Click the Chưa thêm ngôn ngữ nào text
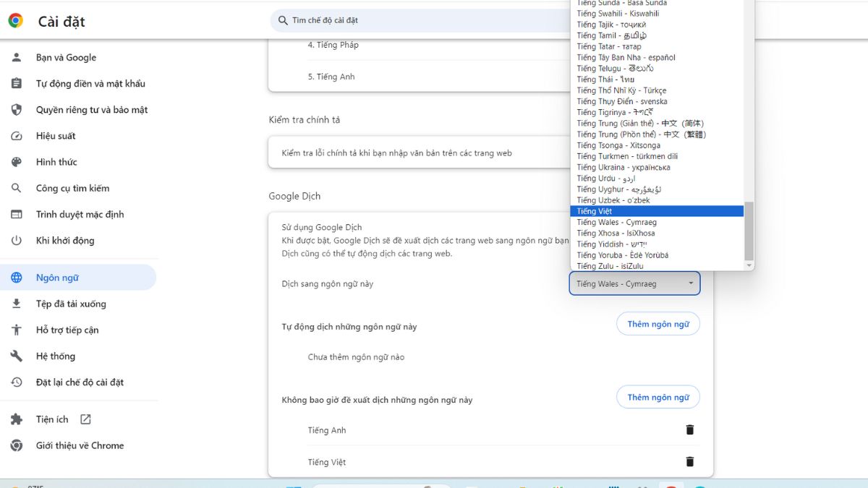Image resolution: width=868 pixels, height=488 pixels. point(356,357)
